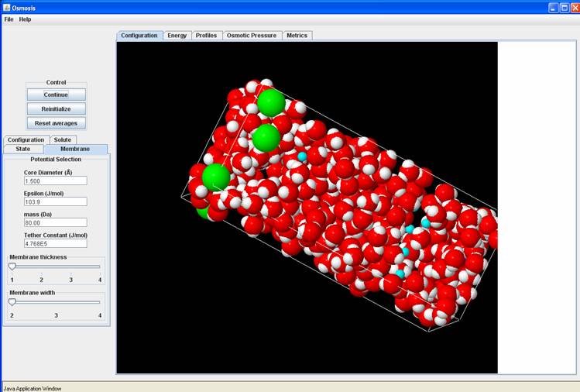Viewport: 580px width, 392px height.
Task: Click the Reinitialize button
Action: (56, 108)
